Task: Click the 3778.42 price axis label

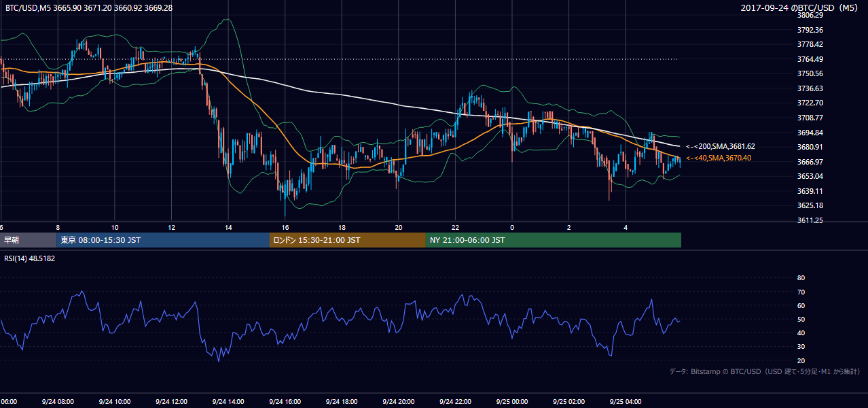Action: [810, 44]
